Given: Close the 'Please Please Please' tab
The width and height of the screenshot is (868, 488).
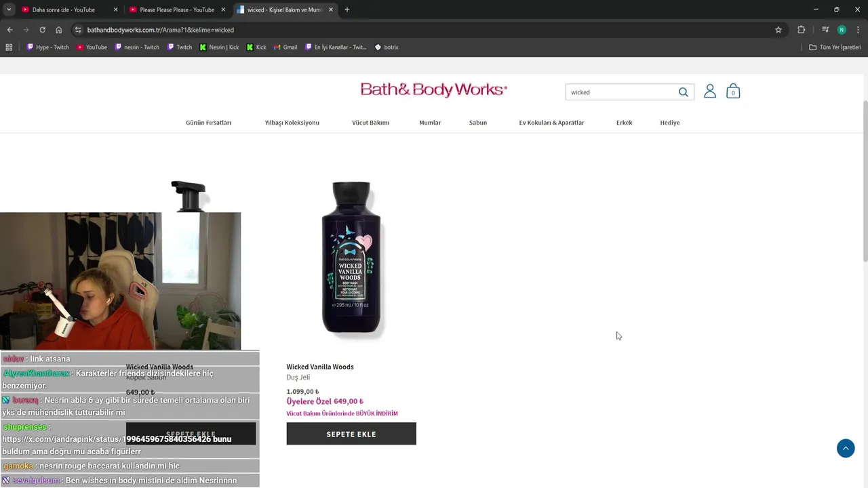Looking at the screenshot, I should tap(223, 9).
